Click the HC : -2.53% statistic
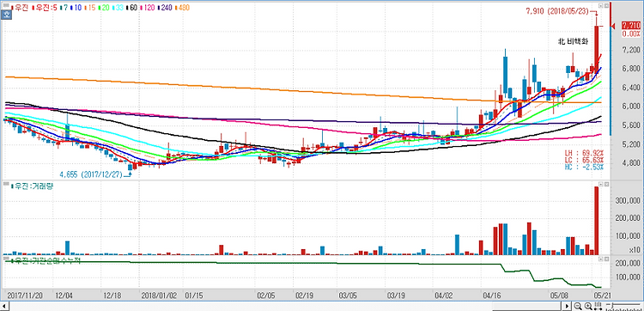The width and height of the screenshot is (644, 311). coord(584,167)
